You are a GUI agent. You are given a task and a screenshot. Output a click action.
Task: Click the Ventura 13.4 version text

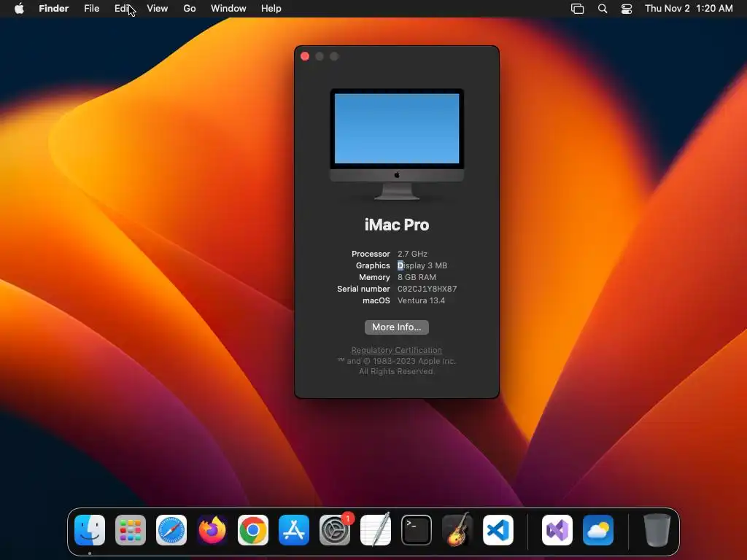pos(421,300)
